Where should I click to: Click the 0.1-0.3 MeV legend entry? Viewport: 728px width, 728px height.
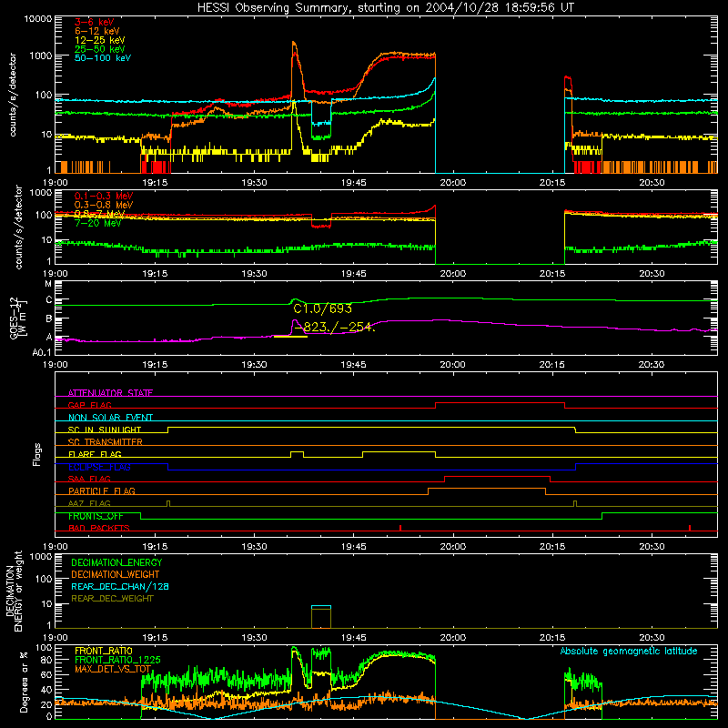point(104,196)
